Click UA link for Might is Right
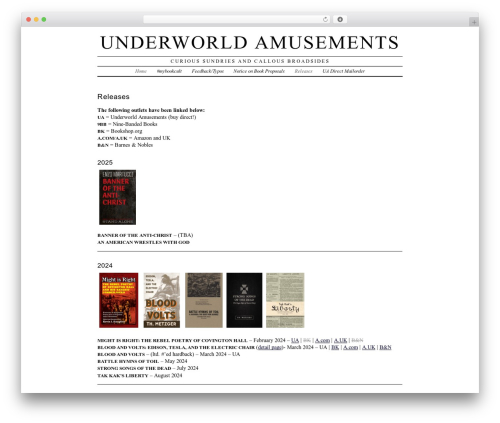 (295, 340)
